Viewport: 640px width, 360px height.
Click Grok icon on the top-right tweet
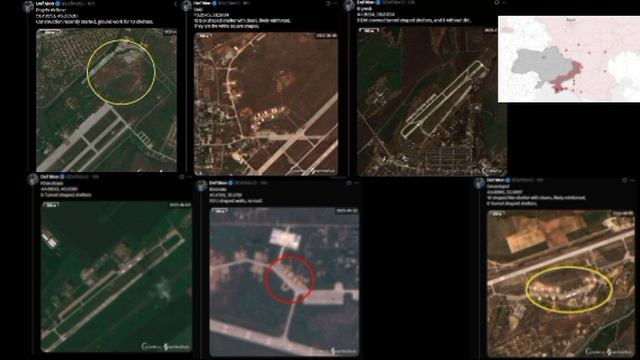(x=497, y=2)
